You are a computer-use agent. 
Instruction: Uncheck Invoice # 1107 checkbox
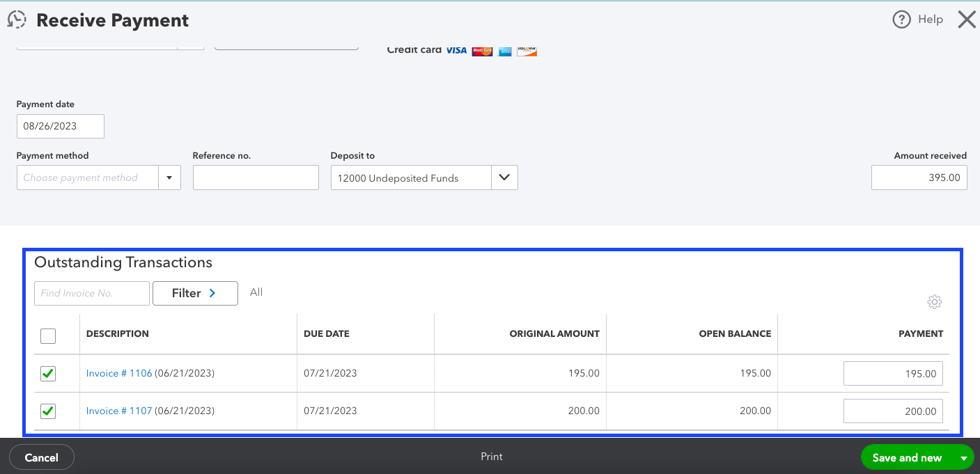[x=48, y=411]
